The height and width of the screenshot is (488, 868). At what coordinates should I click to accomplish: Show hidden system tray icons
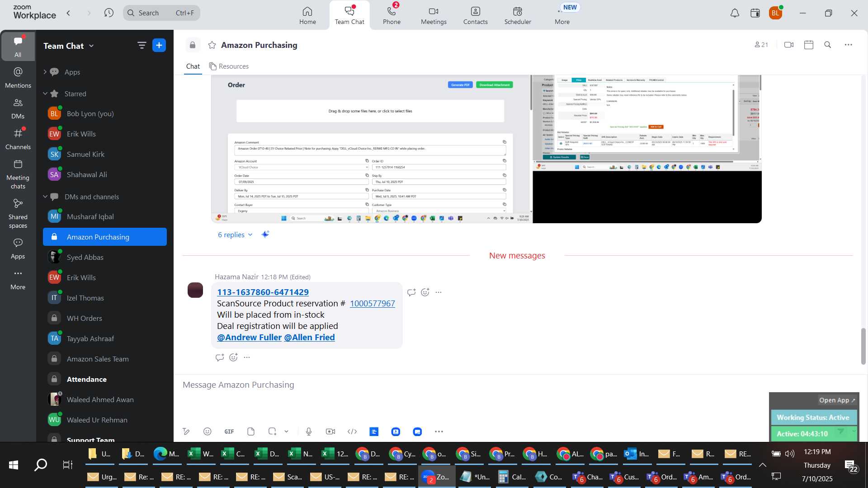tap(762, 465)
